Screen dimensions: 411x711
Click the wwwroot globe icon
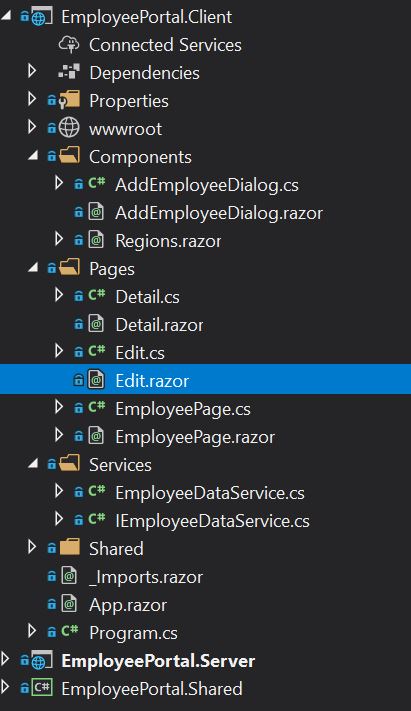69,128
